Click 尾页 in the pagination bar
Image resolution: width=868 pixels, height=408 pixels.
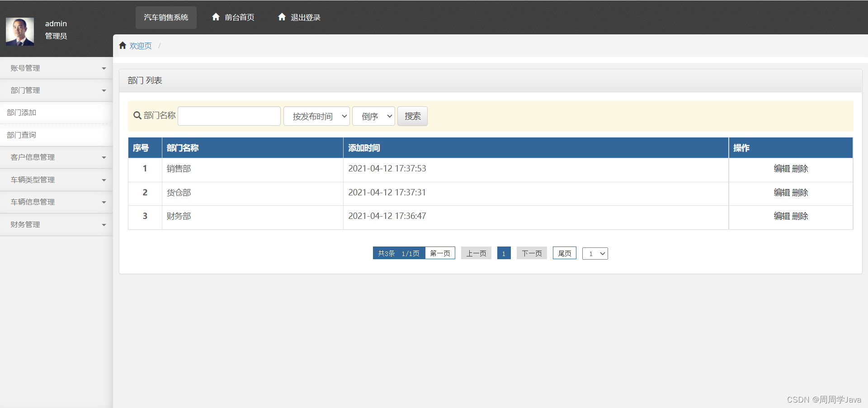[x=564, y=253]
